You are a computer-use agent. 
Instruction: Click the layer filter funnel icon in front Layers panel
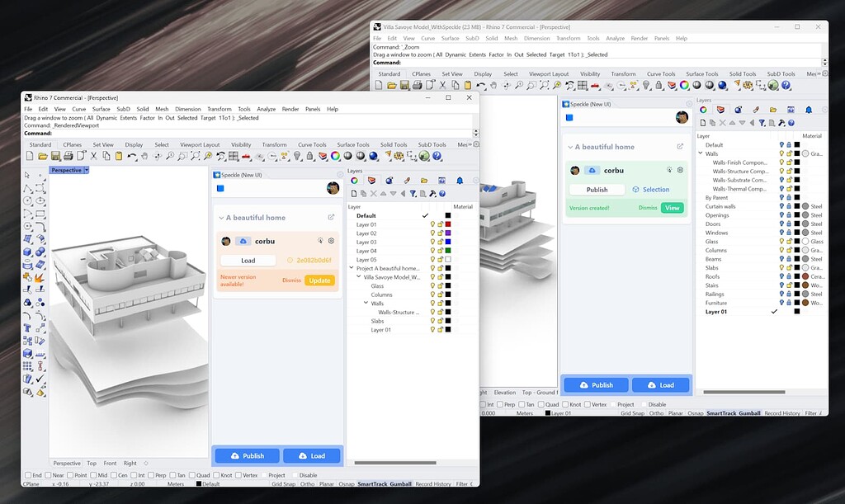[413, 194]
